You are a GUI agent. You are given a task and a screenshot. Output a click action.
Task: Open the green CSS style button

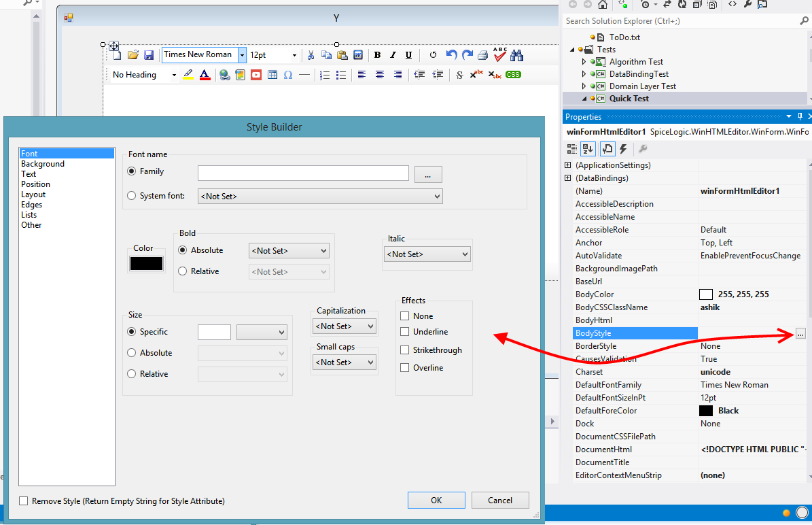point(513,75)
